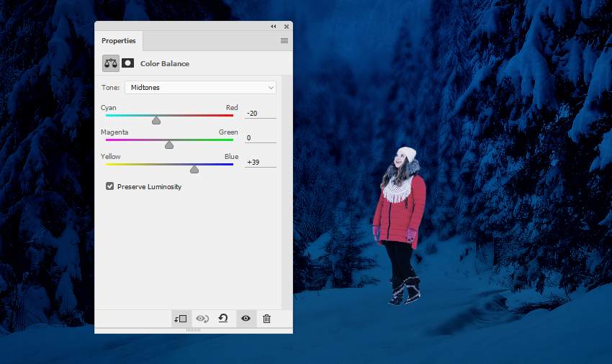This screenshot has height=364, width=612.
Task: Toggle adjustment layer visibility eye icon
Action: (x=246, y=319)
